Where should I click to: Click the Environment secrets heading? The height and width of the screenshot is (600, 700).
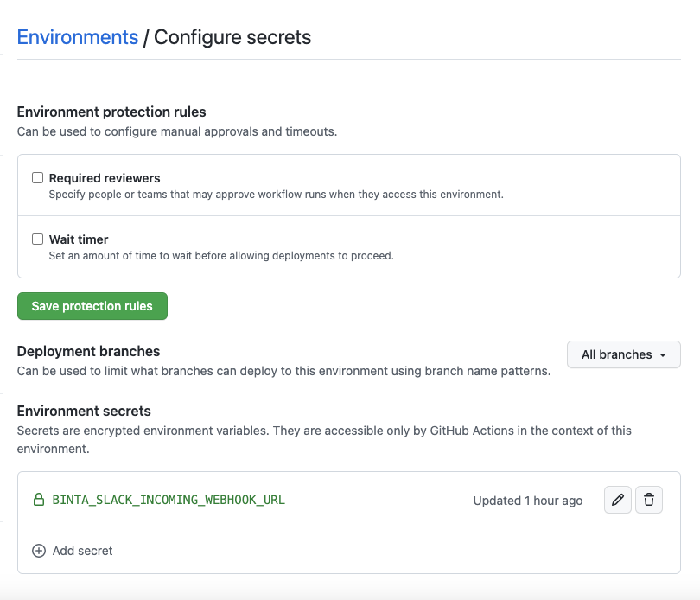[84, 411]
